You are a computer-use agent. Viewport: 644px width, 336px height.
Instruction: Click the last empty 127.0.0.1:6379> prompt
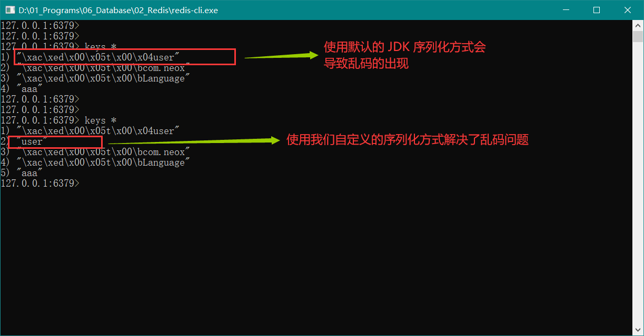tap(40, 183)
